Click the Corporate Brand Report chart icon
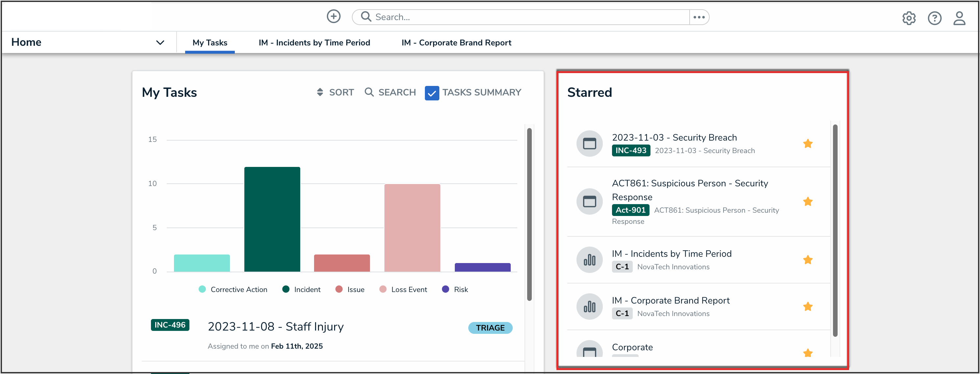The height and width of the screenshot is (374, 980). click(x=589, y=307)
